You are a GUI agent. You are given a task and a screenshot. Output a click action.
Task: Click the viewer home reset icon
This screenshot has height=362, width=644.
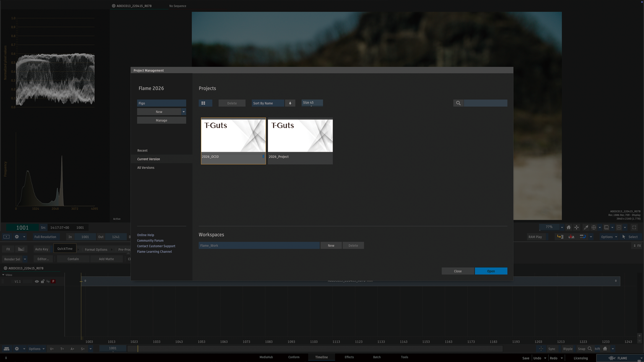pos(569,228)
